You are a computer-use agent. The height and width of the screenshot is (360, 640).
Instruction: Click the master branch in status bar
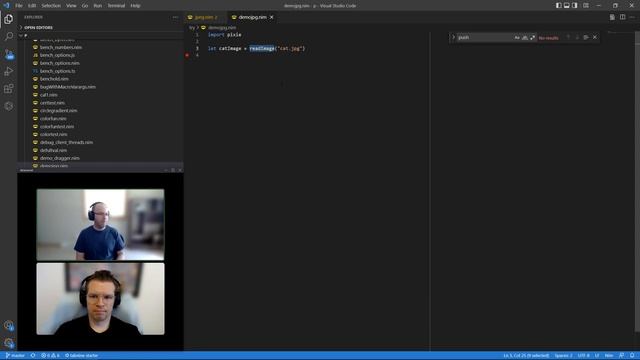click(15, 356)
